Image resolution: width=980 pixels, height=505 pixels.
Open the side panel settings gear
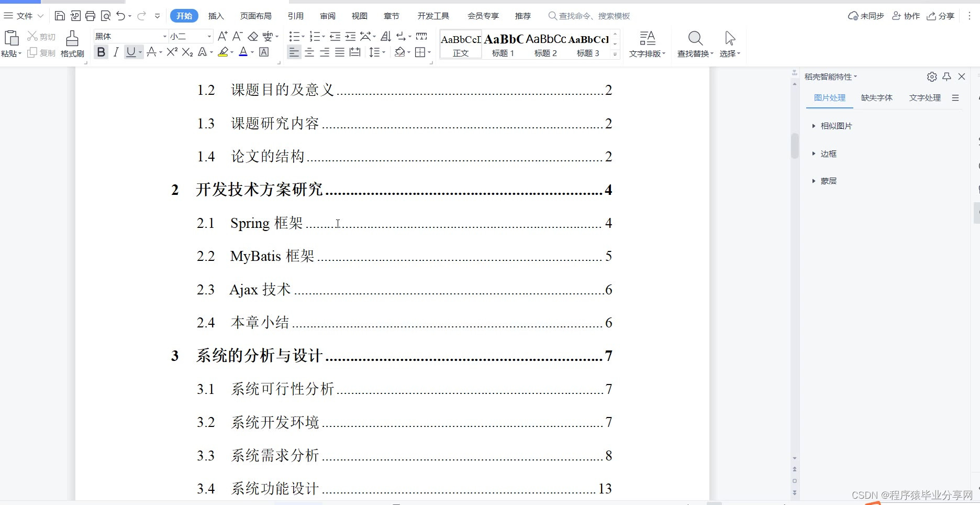tap(932, 76)
